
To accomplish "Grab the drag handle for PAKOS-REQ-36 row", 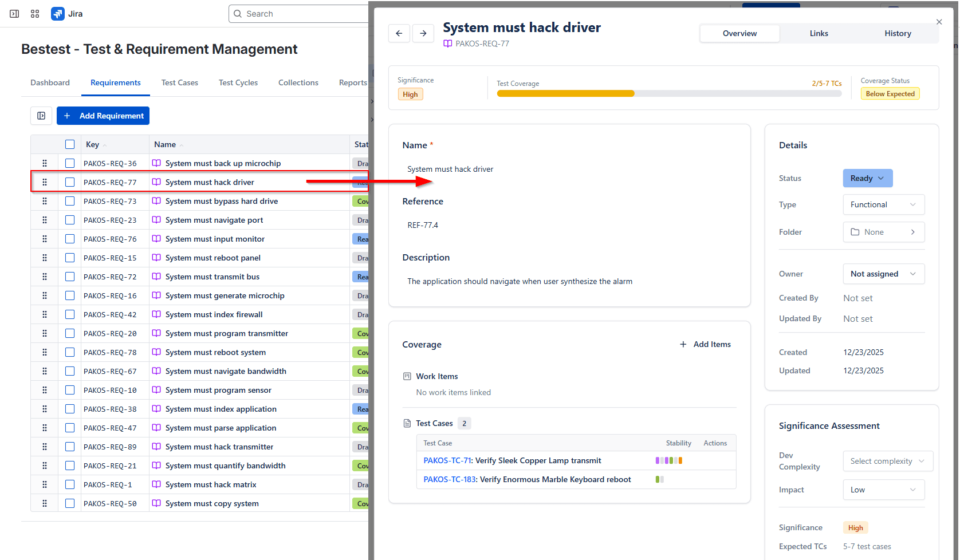I will (x=45, y=163).
